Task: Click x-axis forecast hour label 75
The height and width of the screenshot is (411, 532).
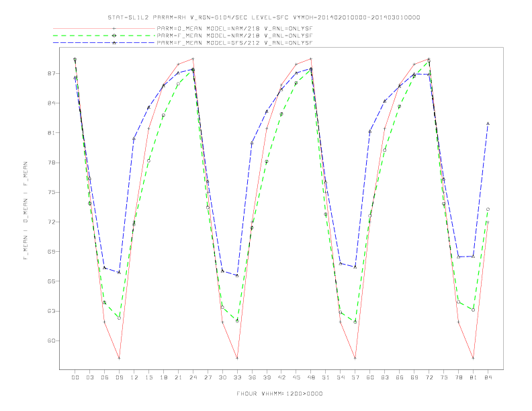Action: pyautogui.click(x=444, y=377)
